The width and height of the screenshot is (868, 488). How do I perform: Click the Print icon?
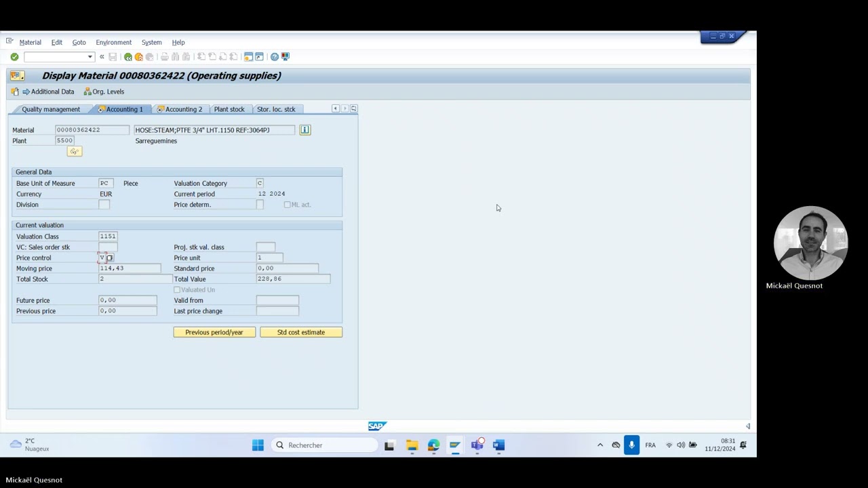point(165,57)
